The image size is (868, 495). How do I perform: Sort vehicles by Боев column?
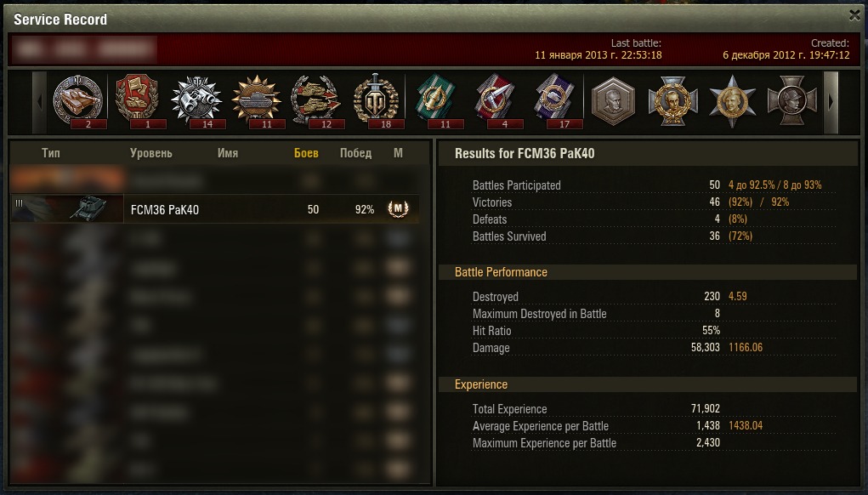(x=306, y=153)
